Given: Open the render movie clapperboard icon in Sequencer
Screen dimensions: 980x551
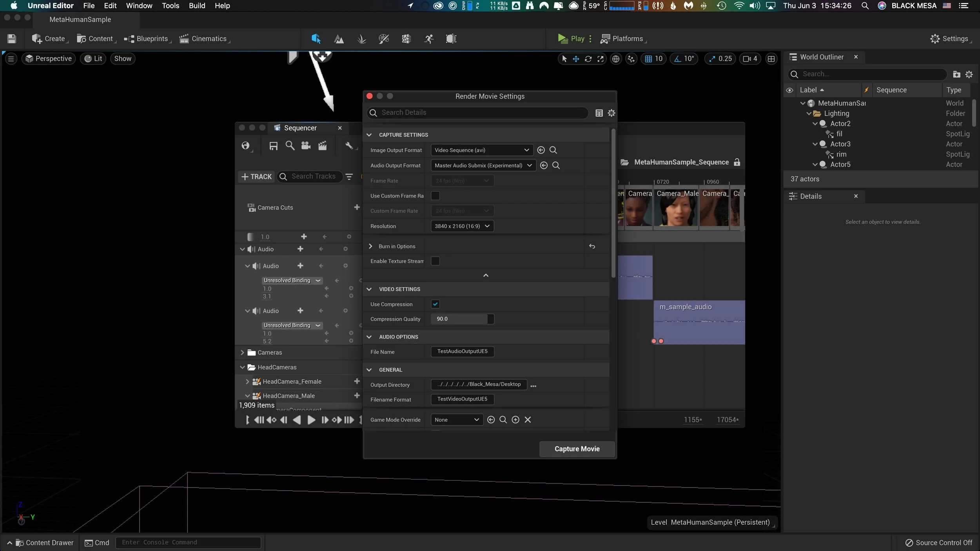Looking at the screenshot, I should coord(322,145).
